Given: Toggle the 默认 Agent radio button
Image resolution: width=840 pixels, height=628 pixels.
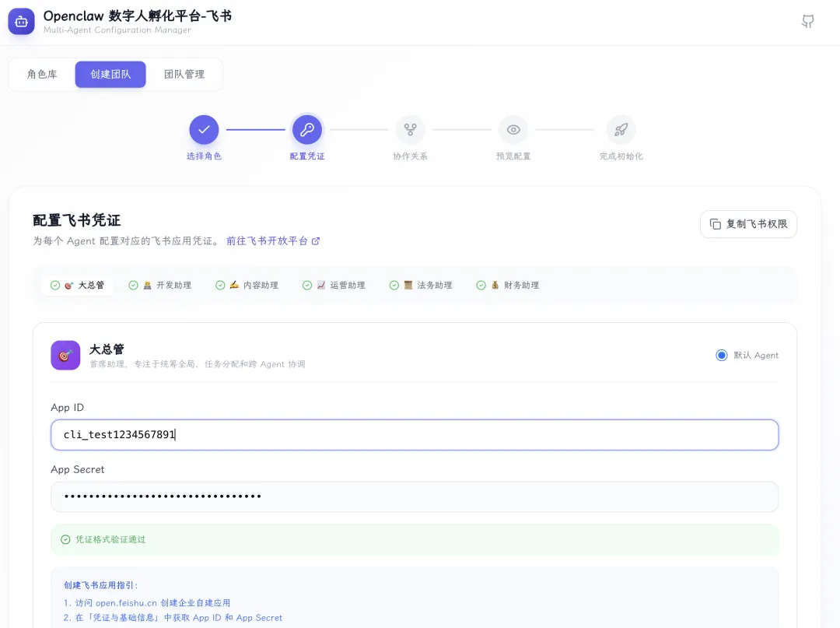Looking at the screenshot, I should (722, 356).
